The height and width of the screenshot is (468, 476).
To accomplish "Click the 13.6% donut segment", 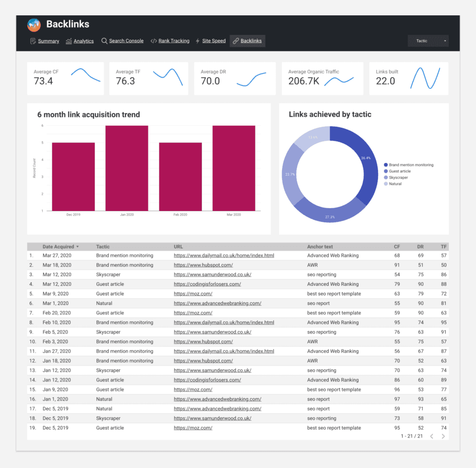I will pyautogui.click(x=313, y=137).
